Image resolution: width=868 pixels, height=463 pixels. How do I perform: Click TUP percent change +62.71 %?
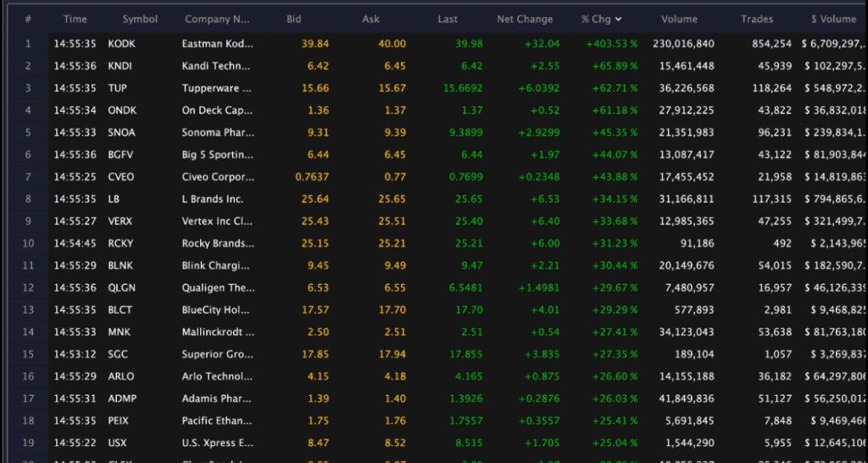615,88
